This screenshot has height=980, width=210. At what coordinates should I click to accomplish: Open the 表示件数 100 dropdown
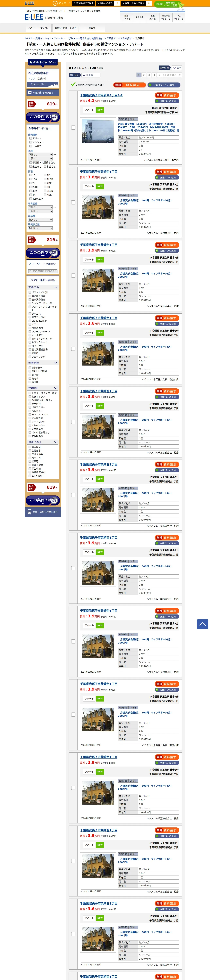pyautogui.click(x=176, y=68)
